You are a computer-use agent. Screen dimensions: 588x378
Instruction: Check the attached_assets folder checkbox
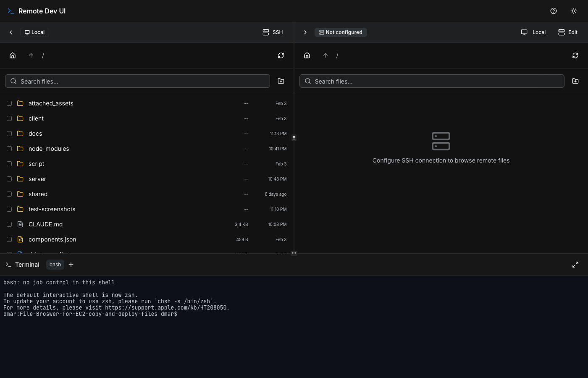(x=9, y=103)
